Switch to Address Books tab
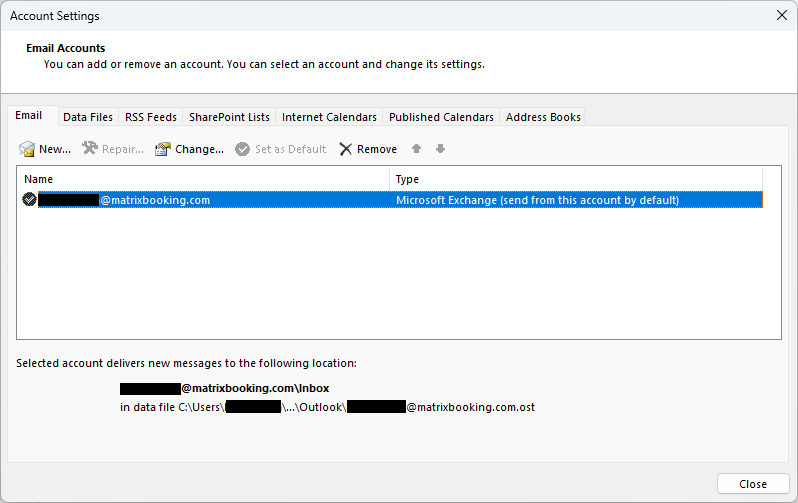The width and height of the screenshot is (798, 503). tap(543, 117)
